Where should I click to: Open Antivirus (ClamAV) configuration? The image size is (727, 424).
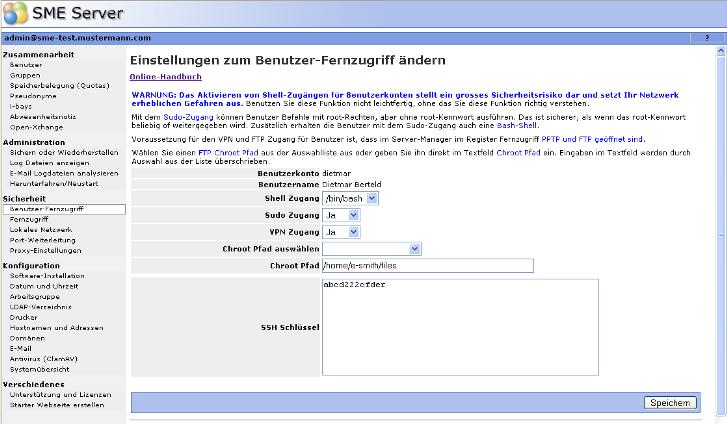click(43, 358)
